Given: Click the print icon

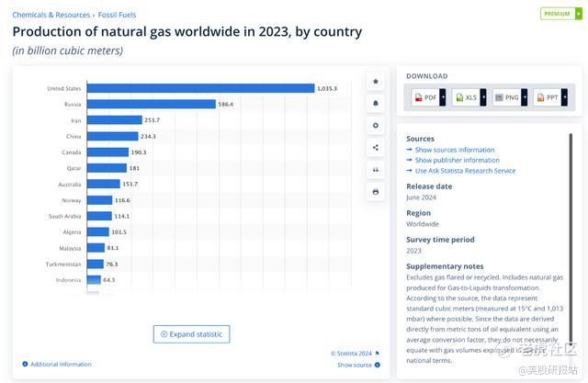Looking at the screenshot, I should 375,192.
